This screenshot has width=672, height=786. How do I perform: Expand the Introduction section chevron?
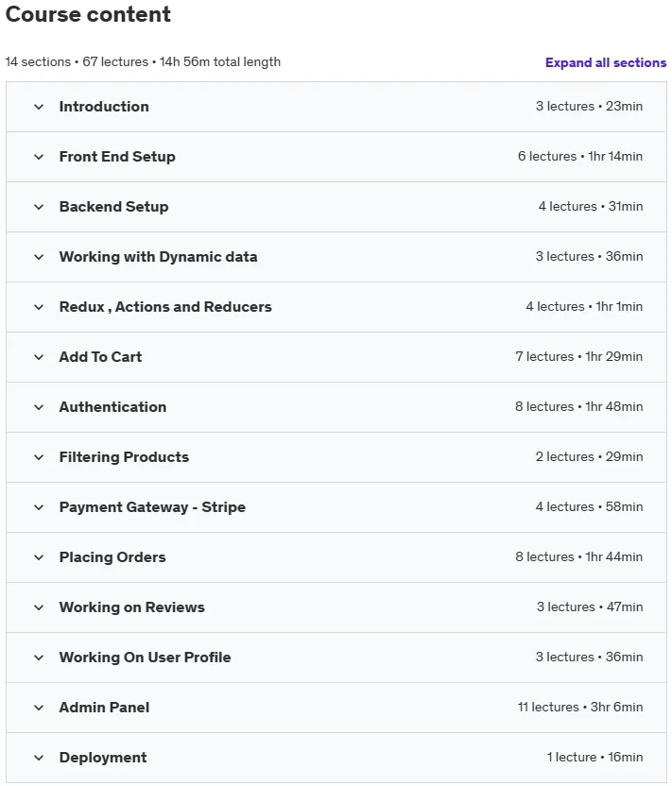[39, 107]
